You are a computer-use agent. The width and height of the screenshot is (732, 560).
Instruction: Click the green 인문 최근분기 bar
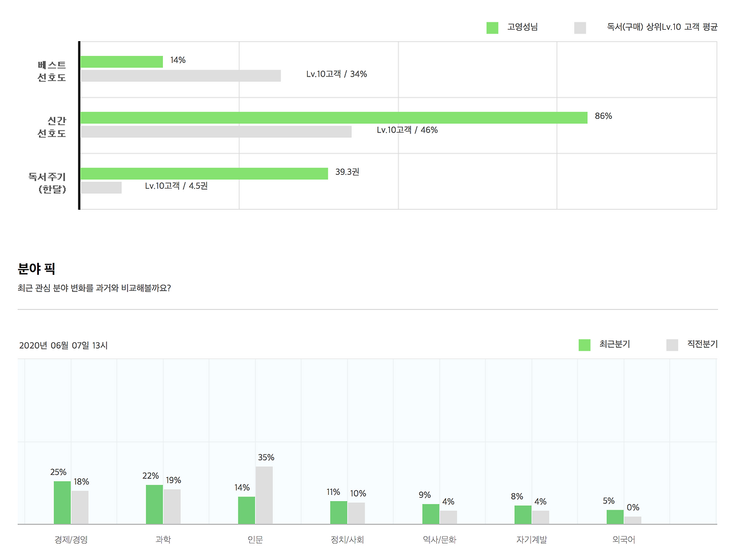(246, 510)
